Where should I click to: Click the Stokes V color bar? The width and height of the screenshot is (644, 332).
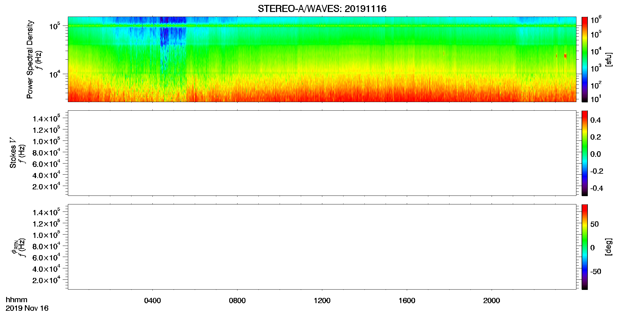[584, 153]
